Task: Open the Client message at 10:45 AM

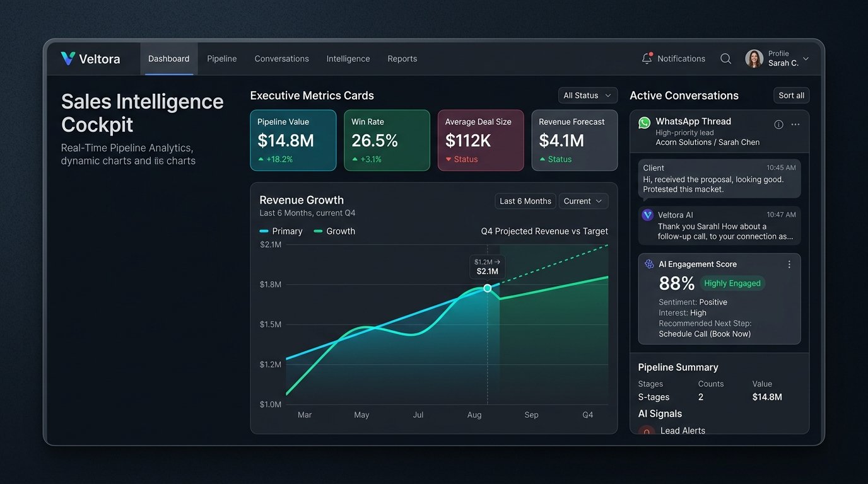Action: pyautogui.click(x=719, y=178)
